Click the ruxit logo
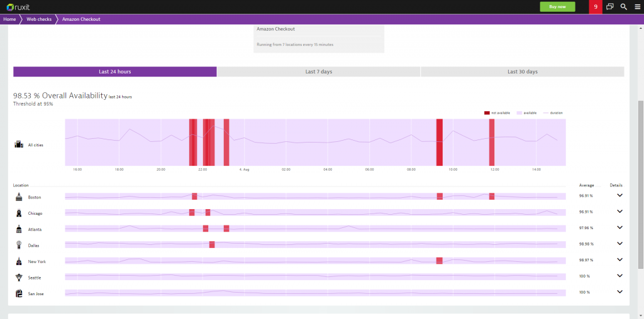The height and width of the screenshot is (319, 644). 18,7
